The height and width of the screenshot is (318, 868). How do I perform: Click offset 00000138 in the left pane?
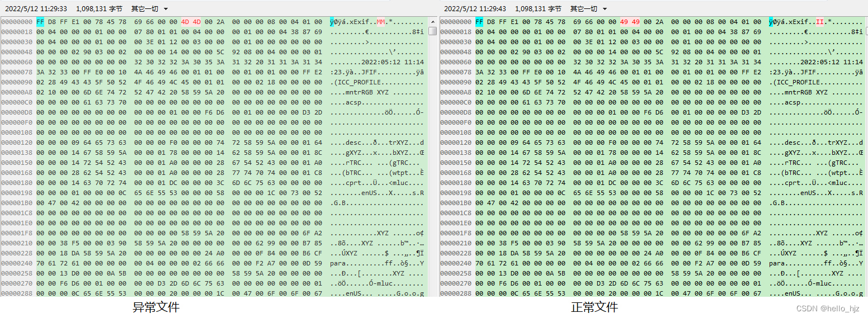pyautogui.click(x=17, y=153)
